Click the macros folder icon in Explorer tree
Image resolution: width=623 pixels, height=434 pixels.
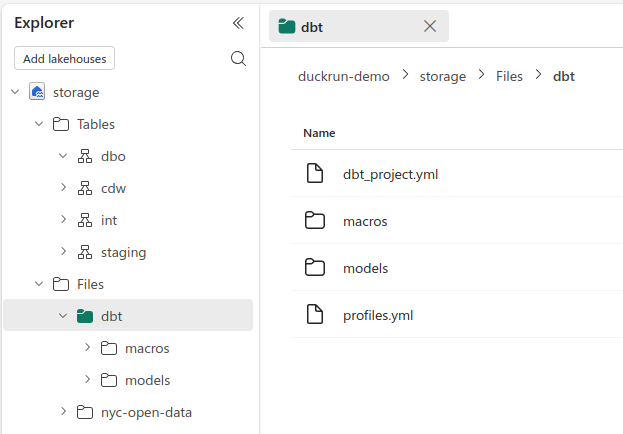point(108,348)
